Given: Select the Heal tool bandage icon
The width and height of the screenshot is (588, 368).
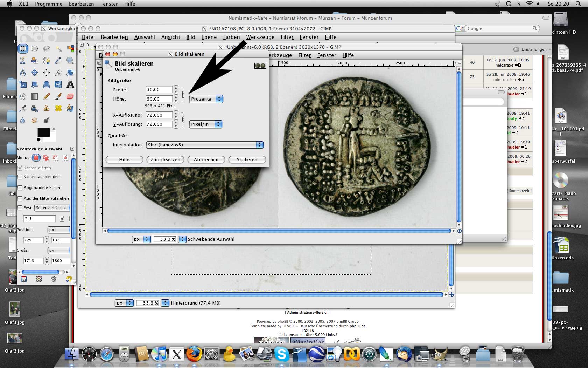Looking at the screenshot, I should (x=58, y=108).
